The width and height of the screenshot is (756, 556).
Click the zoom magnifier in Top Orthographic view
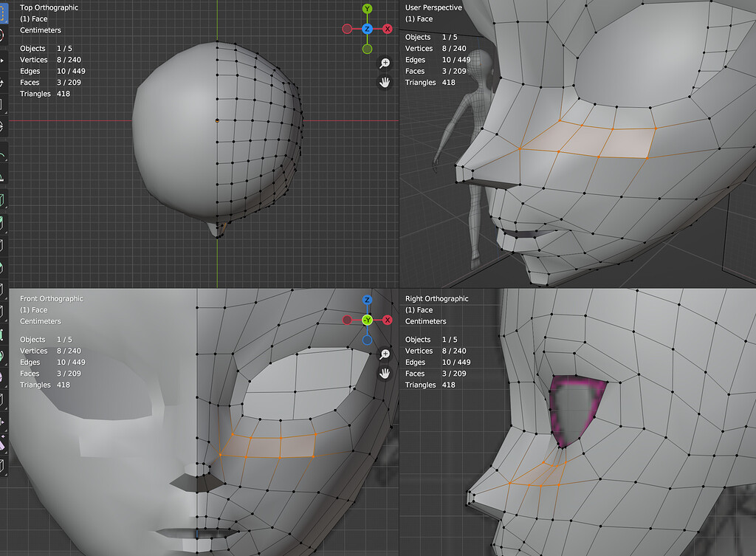pyautogui.click(x=384, y=64)
